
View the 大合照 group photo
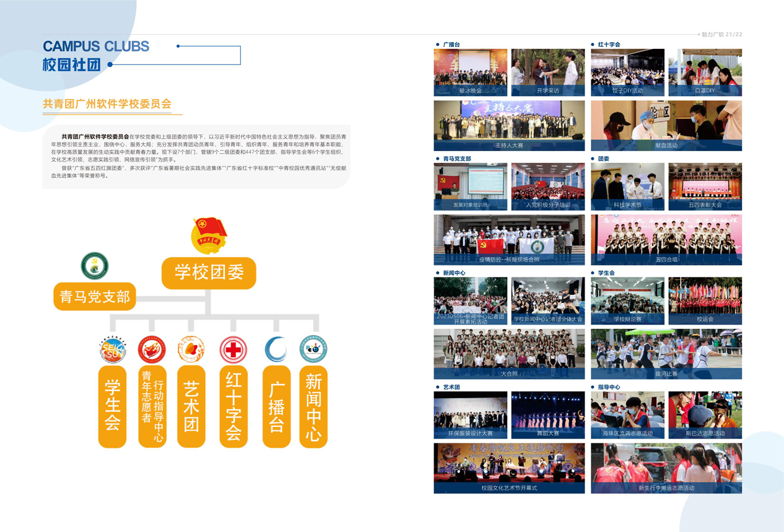pyautogui.click(x=509, y=354)
